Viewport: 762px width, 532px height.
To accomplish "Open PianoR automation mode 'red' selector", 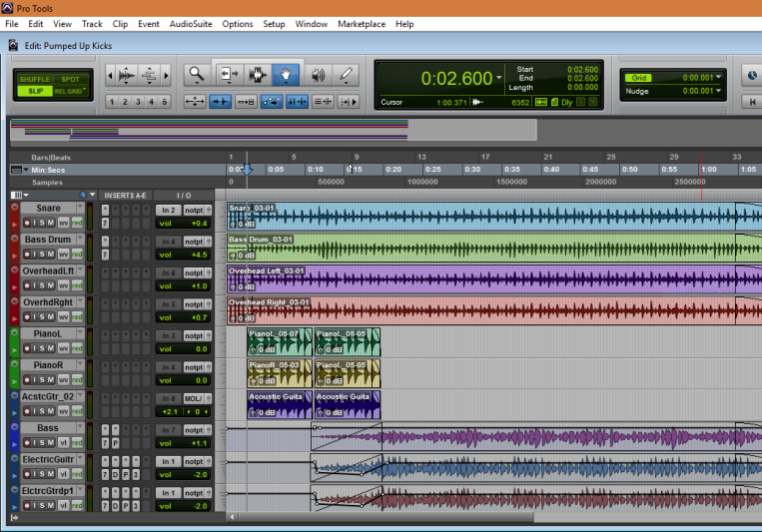I will tap(77, 380).
